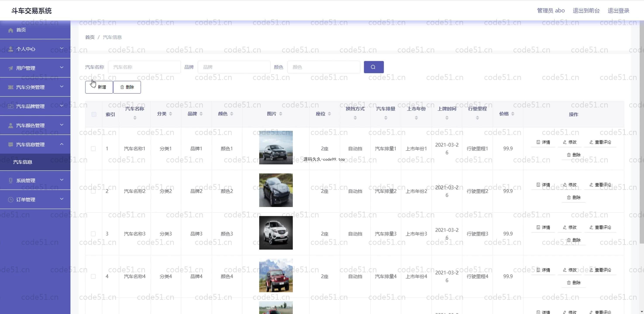Sort by 汽车名称 column arrows
Screen dimensions: 644x314
[x=135, y=118]
